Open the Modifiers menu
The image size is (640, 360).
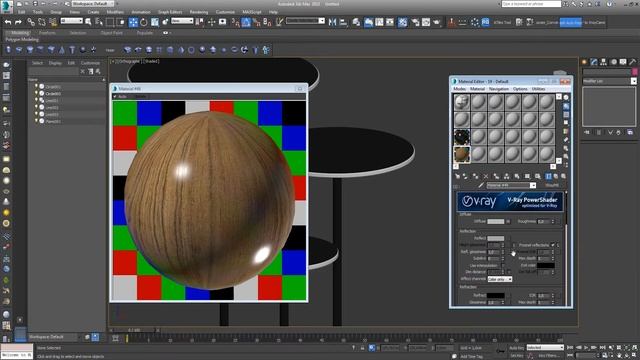point(115,12)
